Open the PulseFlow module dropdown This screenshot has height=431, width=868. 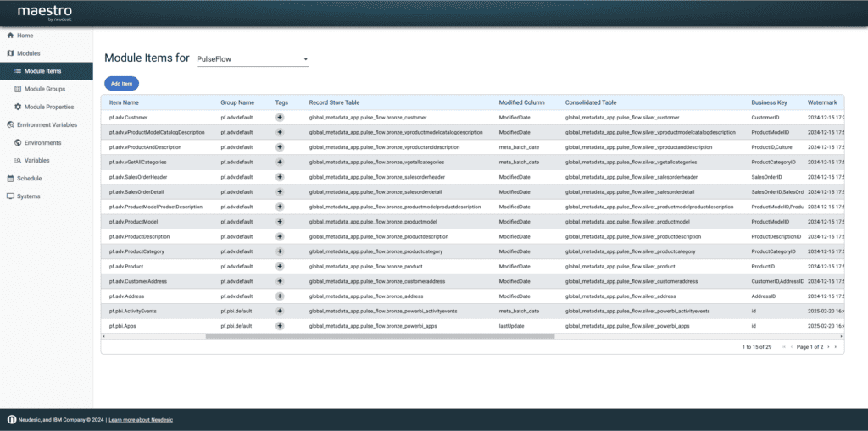click(253, 59)
